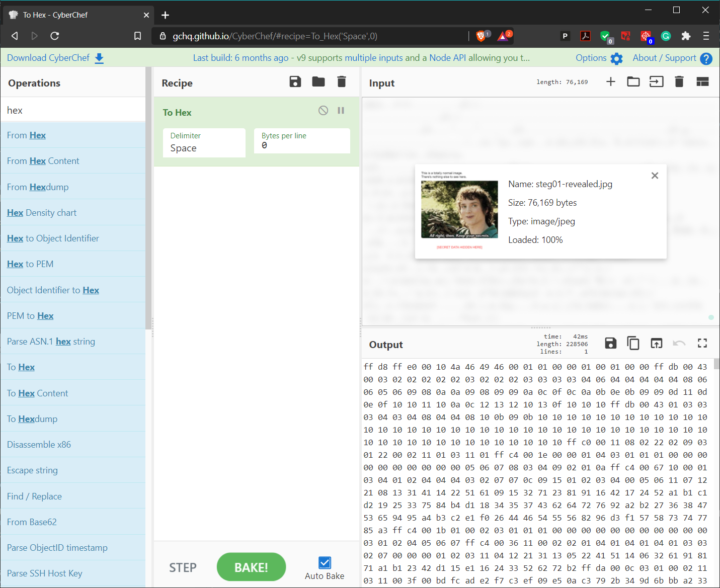720x588 pixels.
Task: Open the Delimiter dropdown set to Space
Action: point(204,143)
